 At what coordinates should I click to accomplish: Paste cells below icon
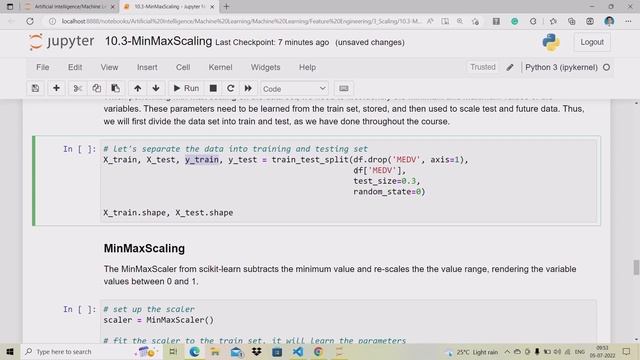click(x=116, y=89)
